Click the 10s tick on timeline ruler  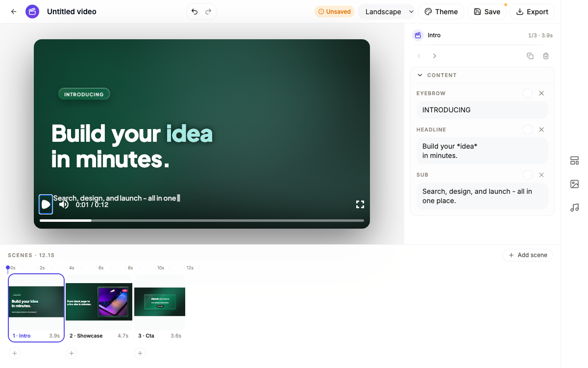[x=160, y=268]
